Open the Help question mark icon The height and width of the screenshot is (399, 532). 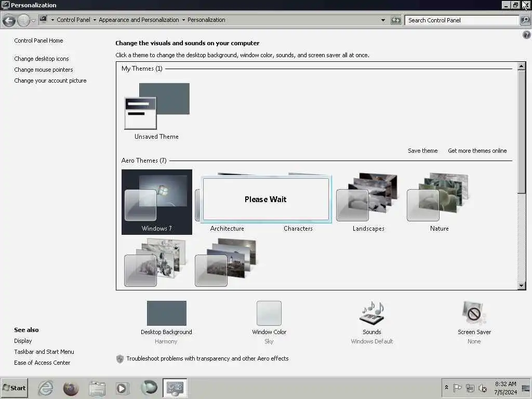click(x=527, y=35)
